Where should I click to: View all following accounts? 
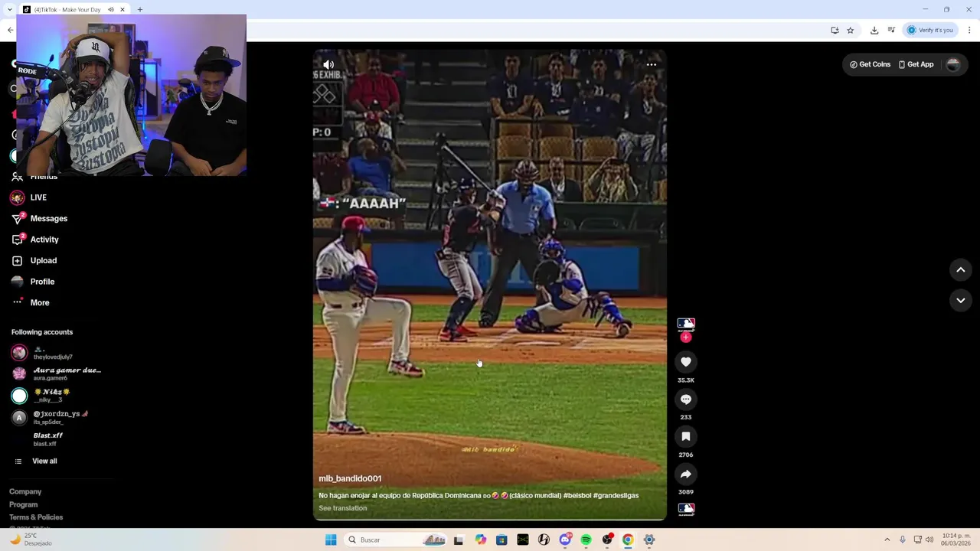click(44, 461)
